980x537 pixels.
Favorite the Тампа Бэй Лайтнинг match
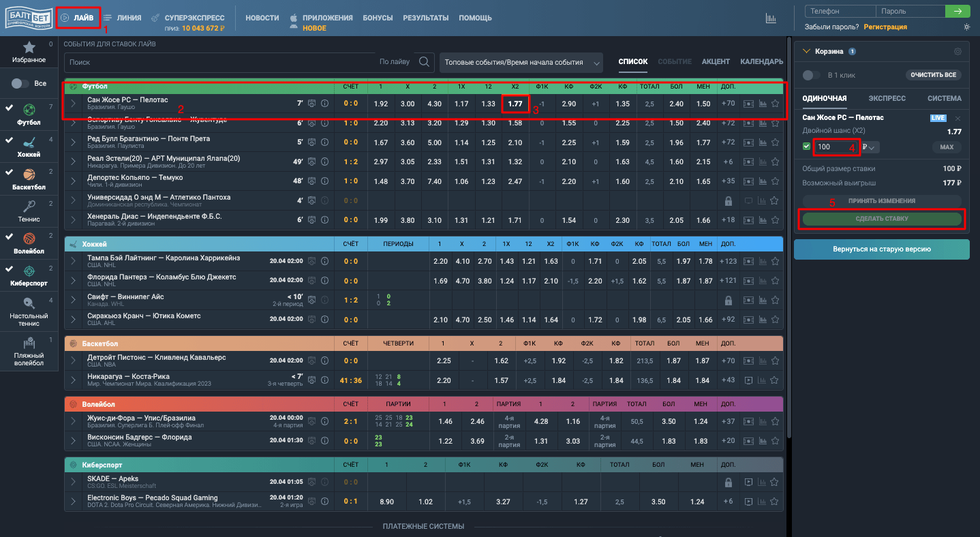click(775, 261)
